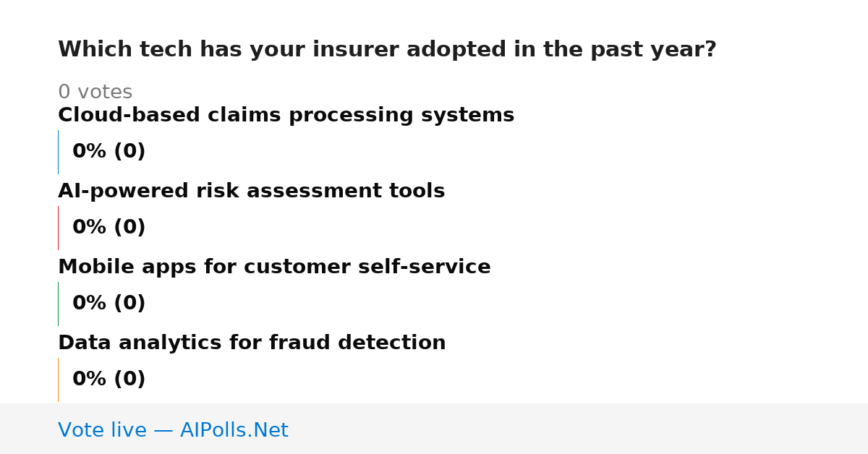Click the Mobile apps 0% (0) result
This screenshot has width=868, height=454.
click(109, 304)
